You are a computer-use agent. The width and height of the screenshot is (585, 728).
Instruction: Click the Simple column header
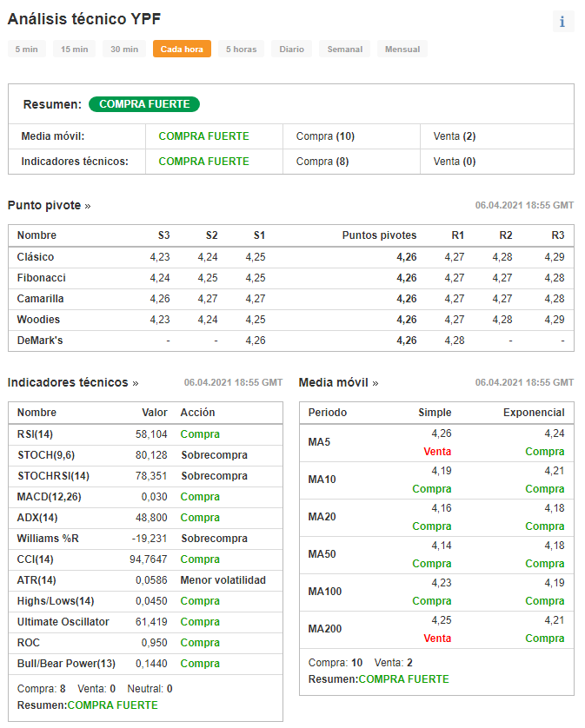pos(435,413)
